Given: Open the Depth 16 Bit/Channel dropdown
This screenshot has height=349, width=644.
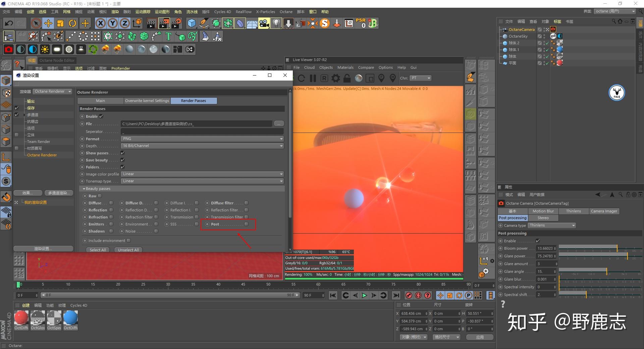Looking at the screenshot, I should pyautogui.click(x=202, y=146).
